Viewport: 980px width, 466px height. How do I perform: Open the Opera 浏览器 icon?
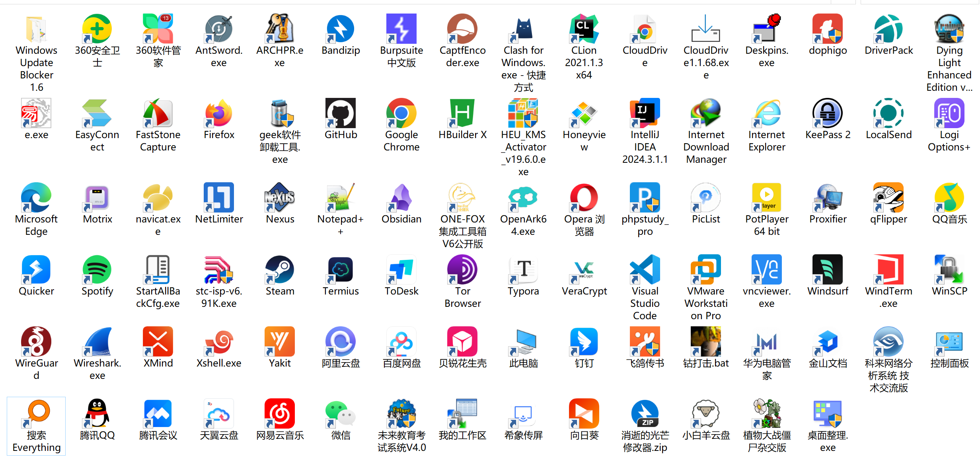pos(584,197)
